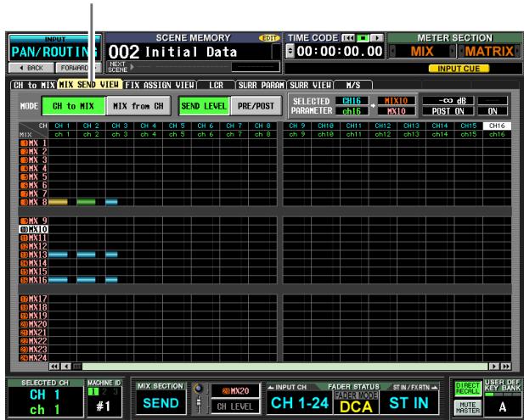Click CH 1 send bar on MX16
The image size is (524, 420).
(58, 280)
